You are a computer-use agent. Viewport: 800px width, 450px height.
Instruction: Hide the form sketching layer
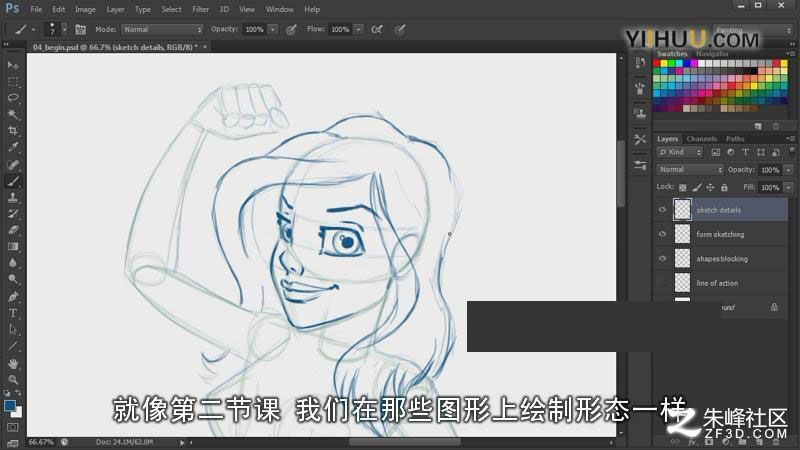point(662,234)
